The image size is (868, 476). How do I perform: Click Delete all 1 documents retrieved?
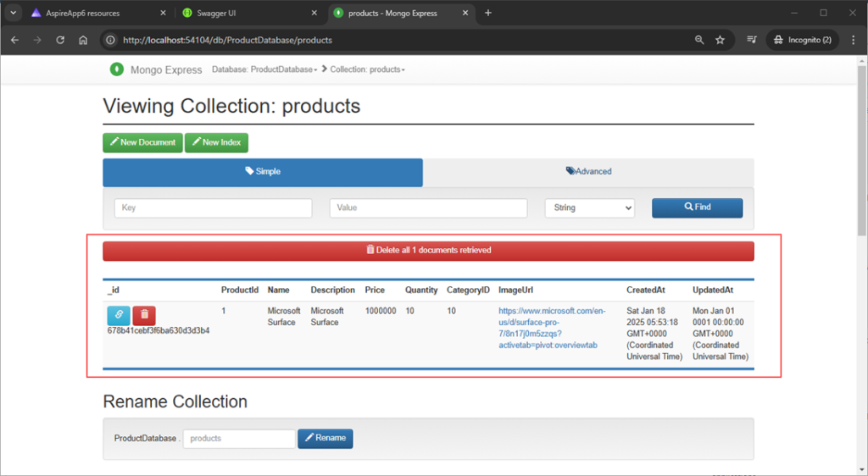pos(428,251)
